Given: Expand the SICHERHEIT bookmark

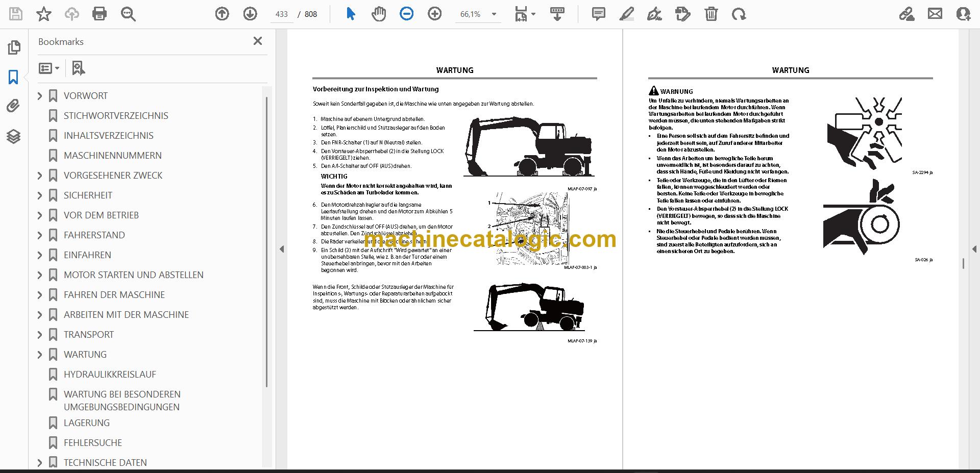Looking at the screenshot, I should (x=40, y=195).
